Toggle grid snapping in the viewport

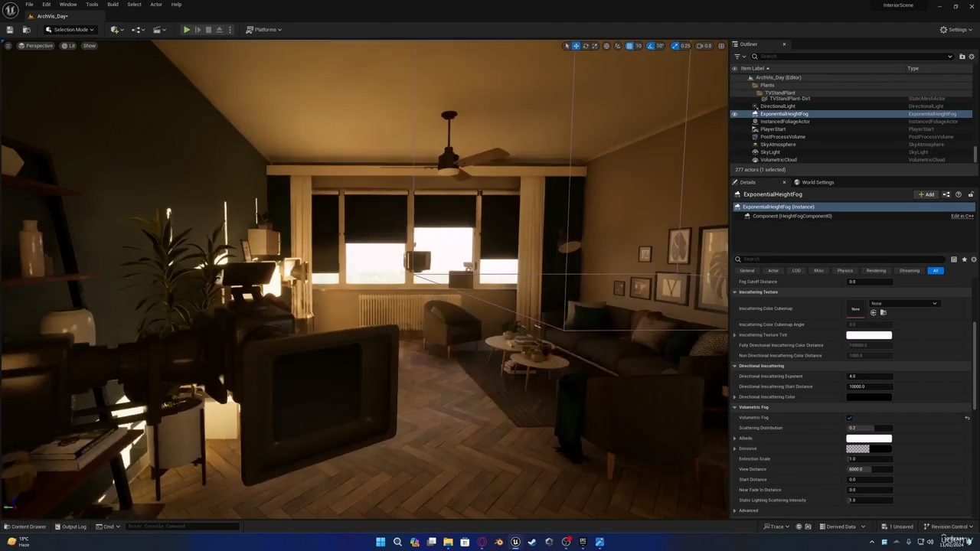629,46
